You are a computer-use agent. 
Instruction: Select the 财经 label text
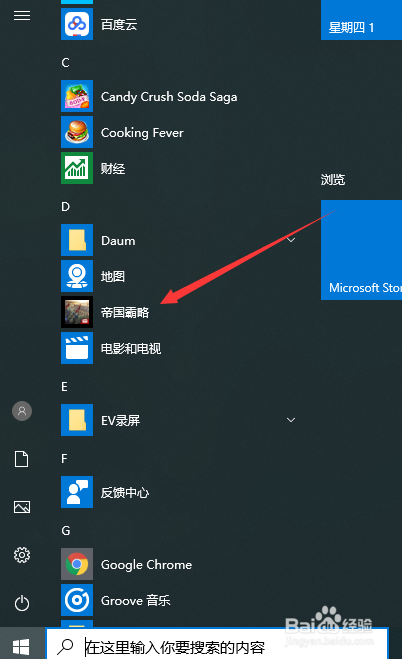click(113, 169)
